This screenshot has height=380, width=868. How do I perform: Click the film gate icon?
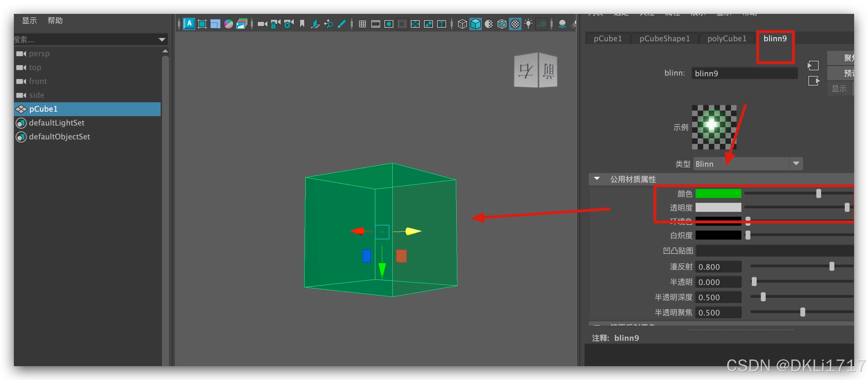pyautogui.click(x=376, y=24)
